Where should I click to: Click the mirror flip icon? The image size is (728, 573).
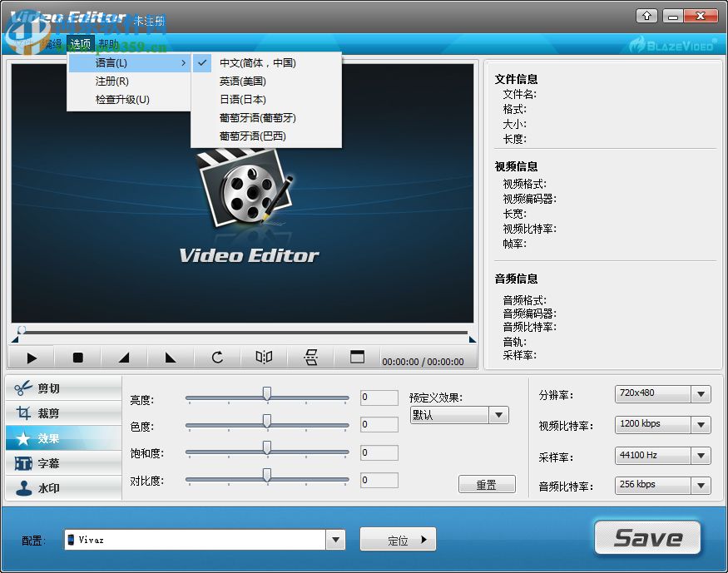click(264, 357)
